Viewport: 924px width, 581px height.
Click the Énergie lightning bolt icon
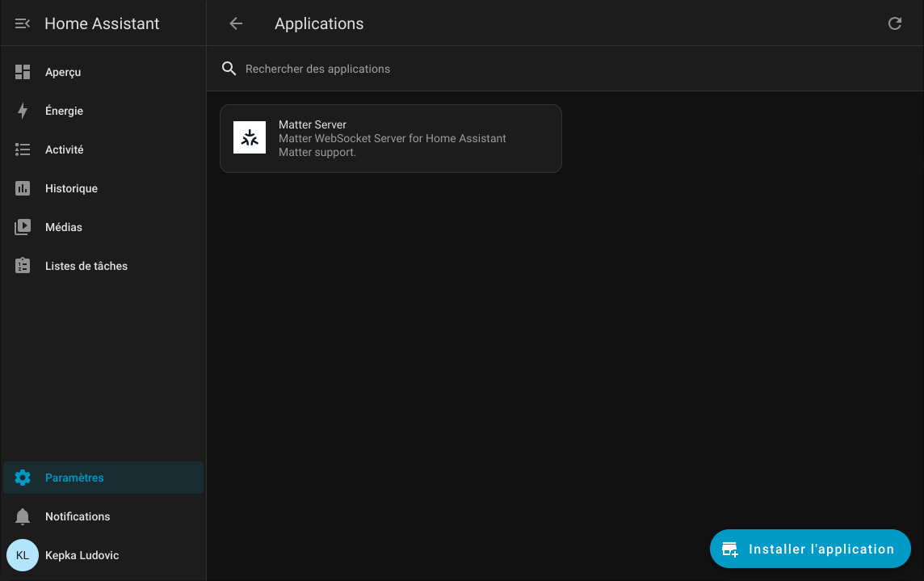23,112
